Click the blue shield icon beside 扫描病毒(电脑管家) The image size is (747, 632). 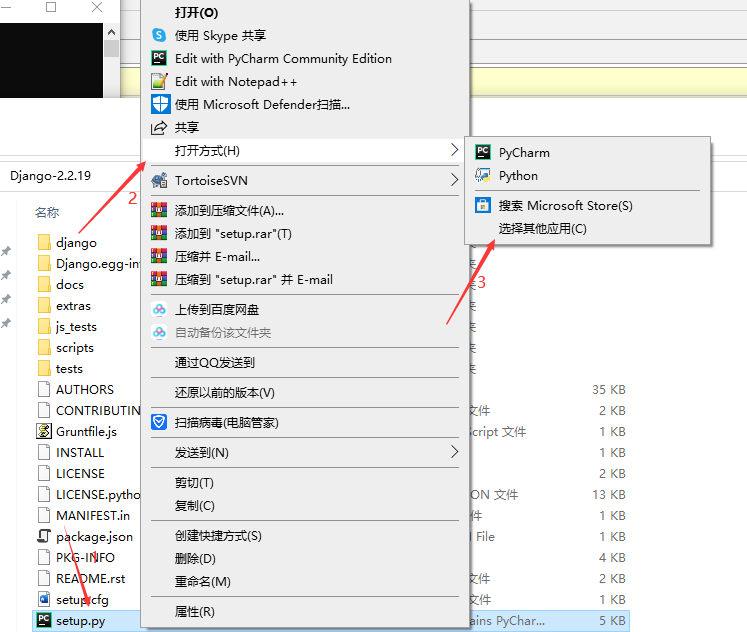[x=159, y=422]
